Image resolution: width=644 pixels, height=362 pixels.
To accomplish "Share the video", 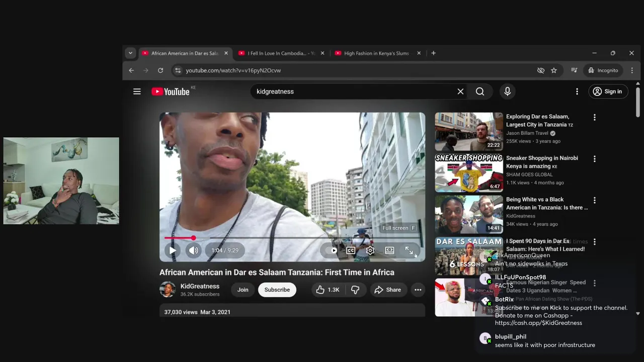I will click(x=387, y=290).
